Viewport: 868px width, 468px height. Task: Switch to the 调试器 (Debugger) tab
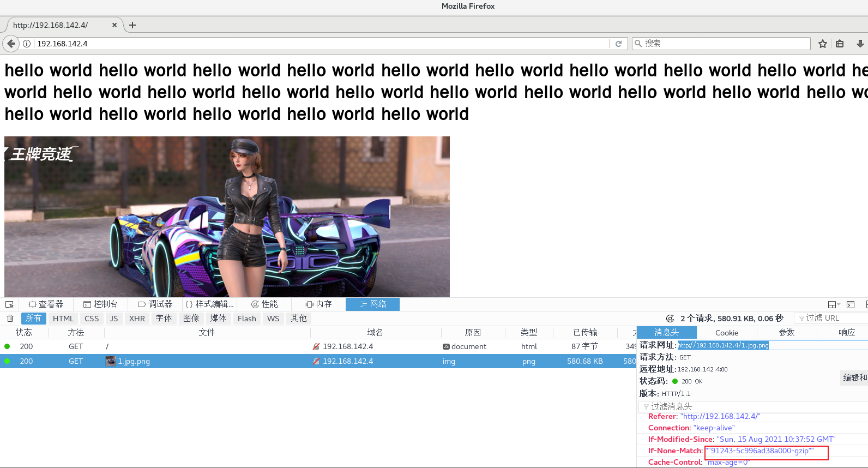[x=155, y=304]
